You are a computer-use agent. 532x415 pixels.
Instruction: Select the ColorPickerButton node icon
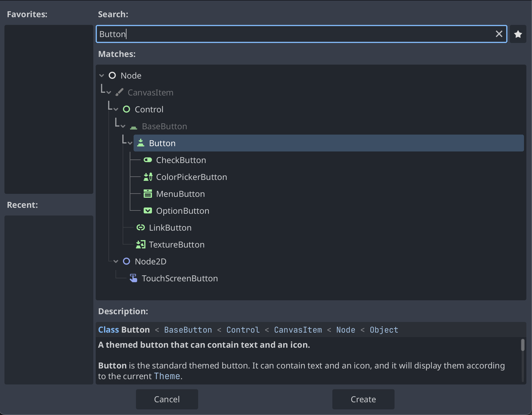coord(148,177)
